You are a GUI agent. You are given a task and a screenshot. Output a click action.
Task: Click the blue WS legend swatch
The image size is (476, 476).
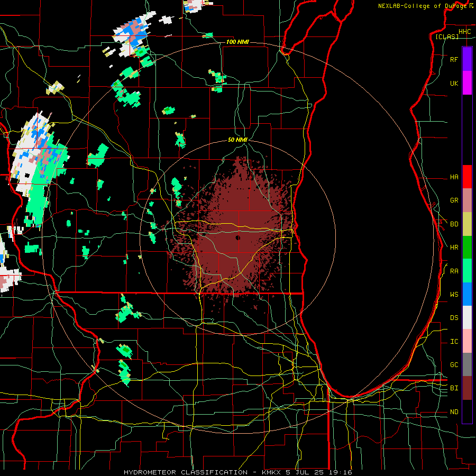coord(467,294)
